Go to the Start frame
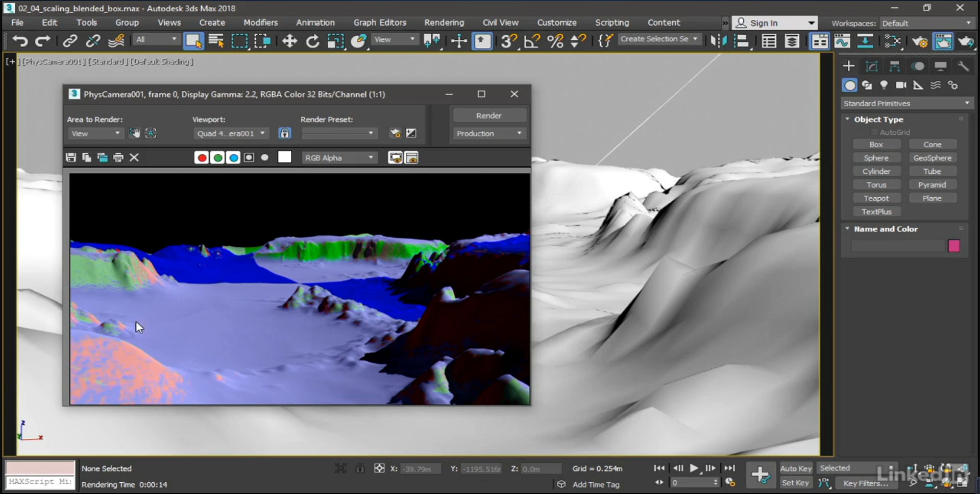This screenshot has height=494, width=980. [x=659, y=468]
